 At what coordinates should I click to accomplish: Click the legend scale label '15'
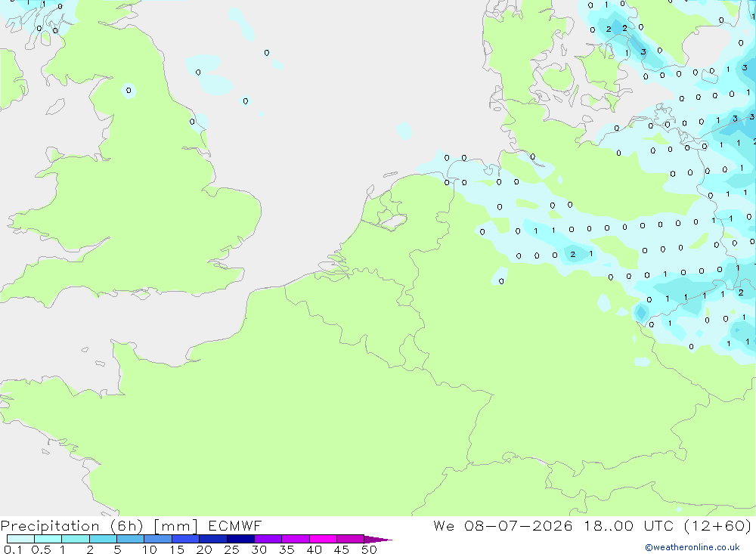click(x=176, y=549)
